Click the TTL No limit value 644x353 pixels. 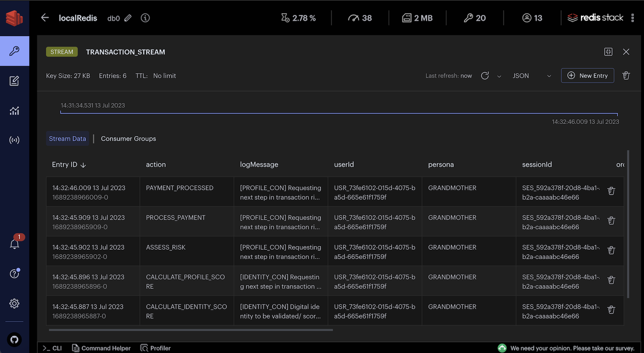coord(164,76)
